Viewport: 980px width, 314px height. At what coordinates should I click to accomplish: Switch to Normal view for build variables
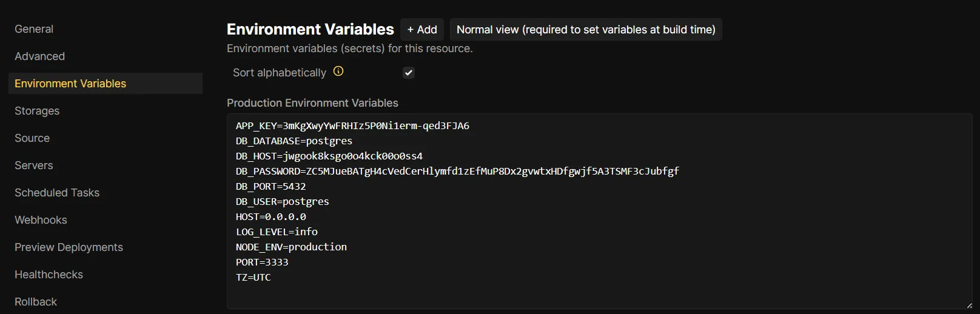tap(586, 30)
